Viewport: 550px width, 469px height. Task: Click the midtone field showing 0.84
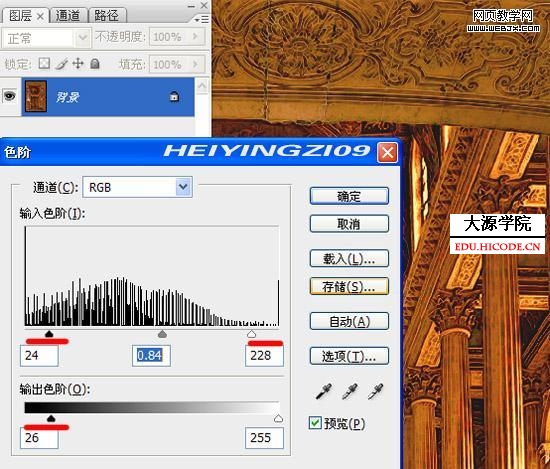coord(151,356)
